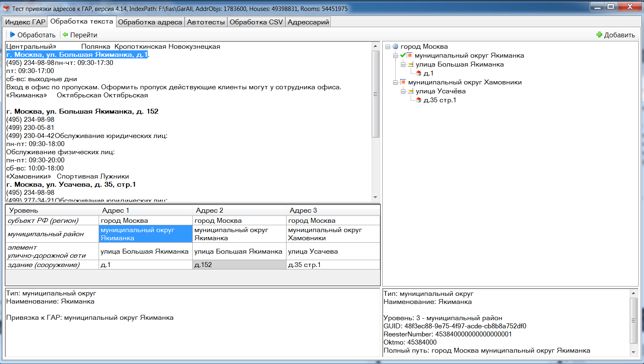This screenshot has height=364, width=644.
Task: Click the Адрес 3 column header
Action: pos(333,210)
